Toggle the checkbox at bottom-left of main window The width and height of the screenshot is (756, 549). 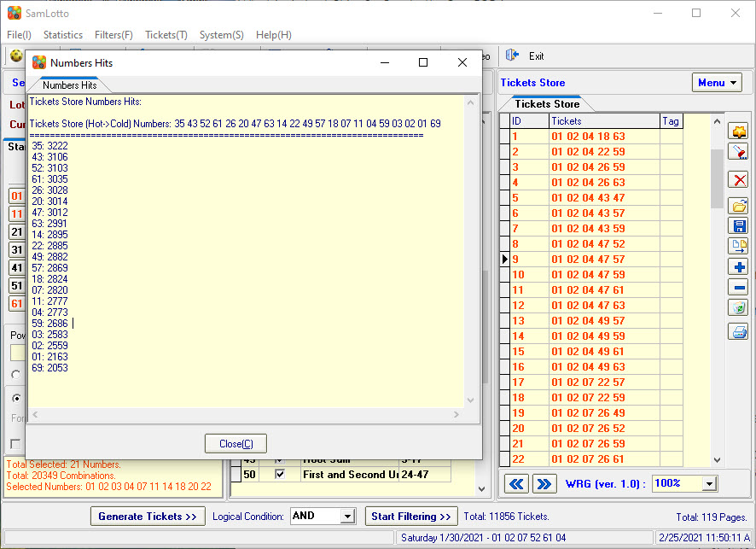coord(15,443)
